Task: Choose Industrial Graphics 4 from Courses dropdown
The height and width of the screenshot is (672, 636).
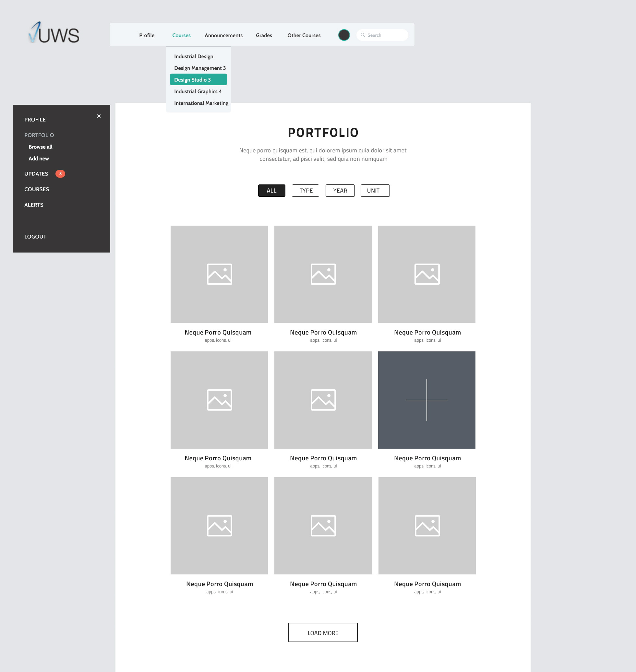Action: [198, 91]
